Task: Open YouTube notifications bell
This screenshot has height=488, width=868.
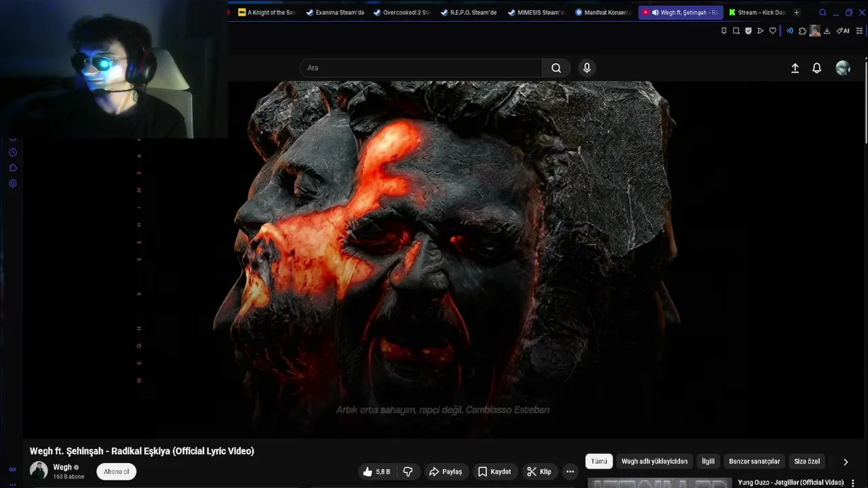Action: coord(817,68)
